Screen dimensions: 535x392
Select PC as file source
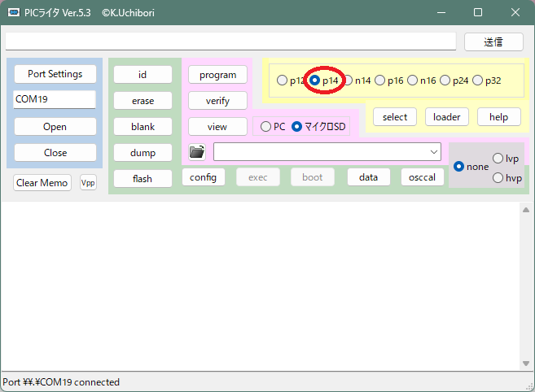tap(265, 127)
